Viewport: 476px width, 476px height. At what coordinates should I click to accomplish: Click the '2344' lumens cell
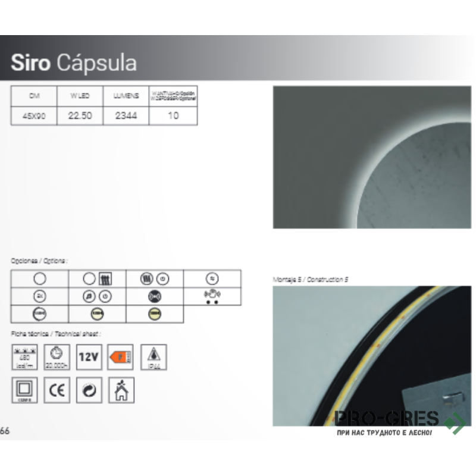tap(126, 115)
